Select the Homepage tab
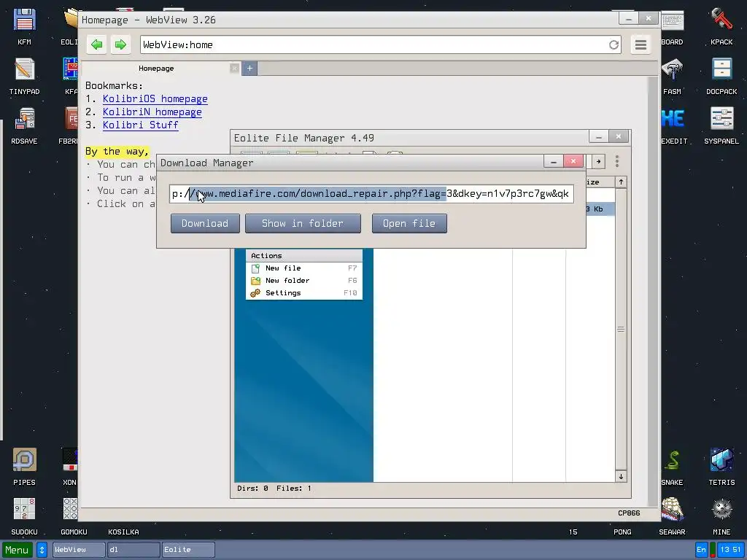 156,68
